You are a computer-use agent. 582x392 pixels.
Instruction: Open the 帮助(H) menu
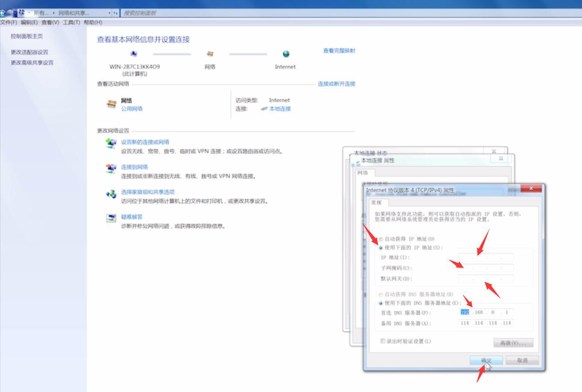(93, 23)
